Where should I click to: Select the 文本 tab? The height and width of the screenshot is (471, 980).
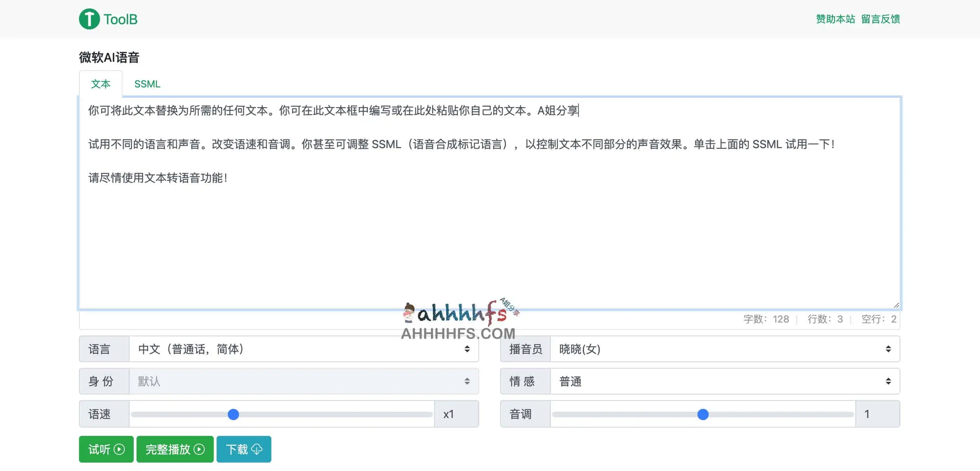coord(100,84)
